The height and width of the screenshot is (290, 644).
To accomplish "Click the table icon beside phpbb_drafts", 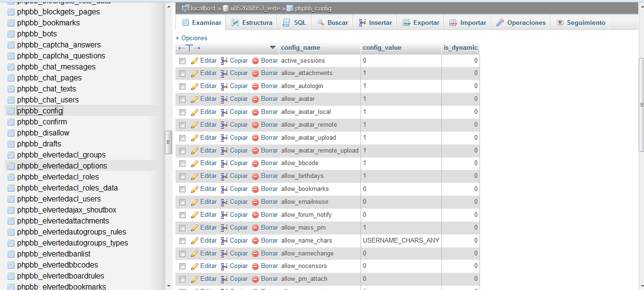I will coord(11,144).
